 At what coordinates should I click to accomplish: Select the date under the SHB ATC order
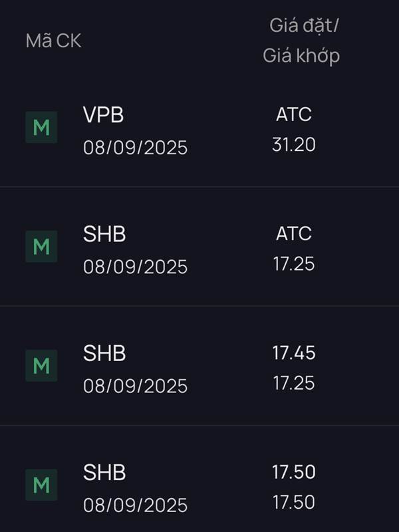click(x=136, y=267)
